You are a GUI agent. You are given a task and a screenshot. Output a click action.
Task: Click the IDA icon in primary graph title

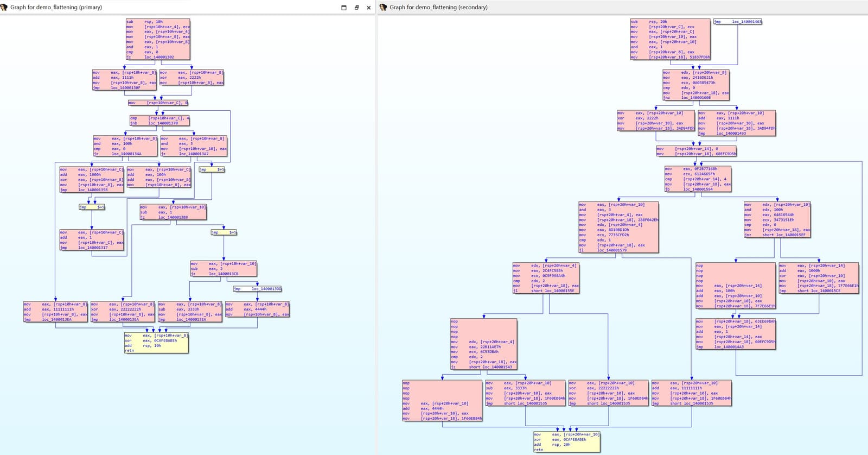click(4, 7)
